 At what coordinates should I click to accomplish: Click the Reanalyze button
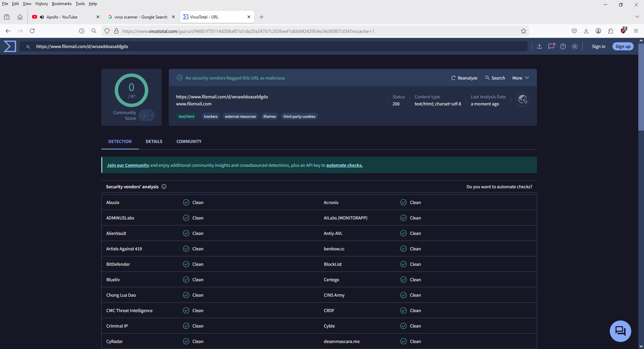click(x=464, y=78)
